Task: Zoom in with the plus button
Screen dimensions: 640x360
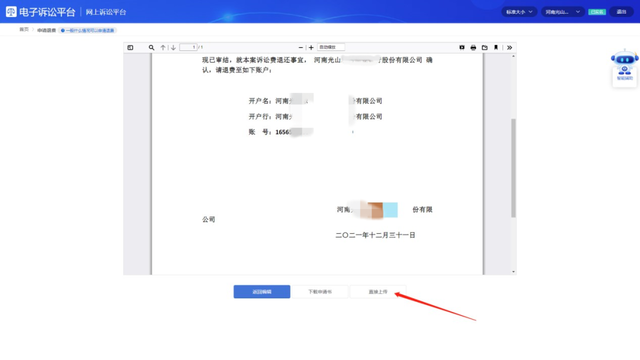Action: [x=311, y=48]
